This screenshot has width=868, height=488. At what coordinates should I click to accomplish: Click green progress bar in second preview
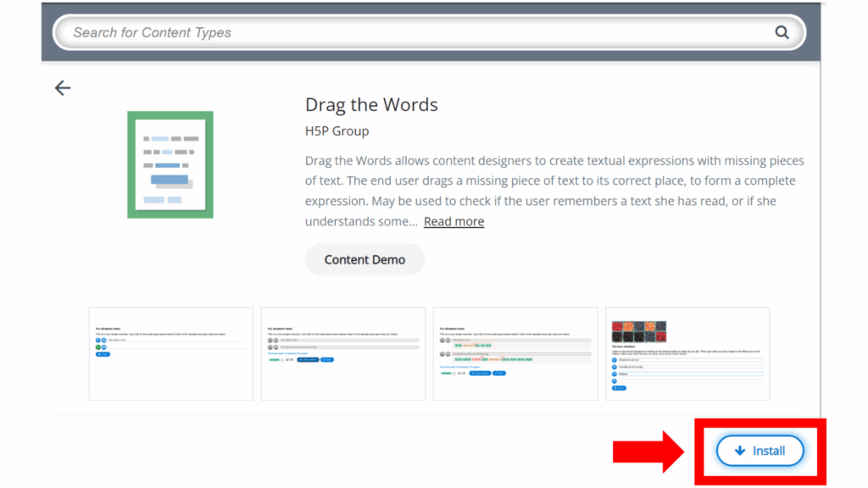click(x=275, y=360)
